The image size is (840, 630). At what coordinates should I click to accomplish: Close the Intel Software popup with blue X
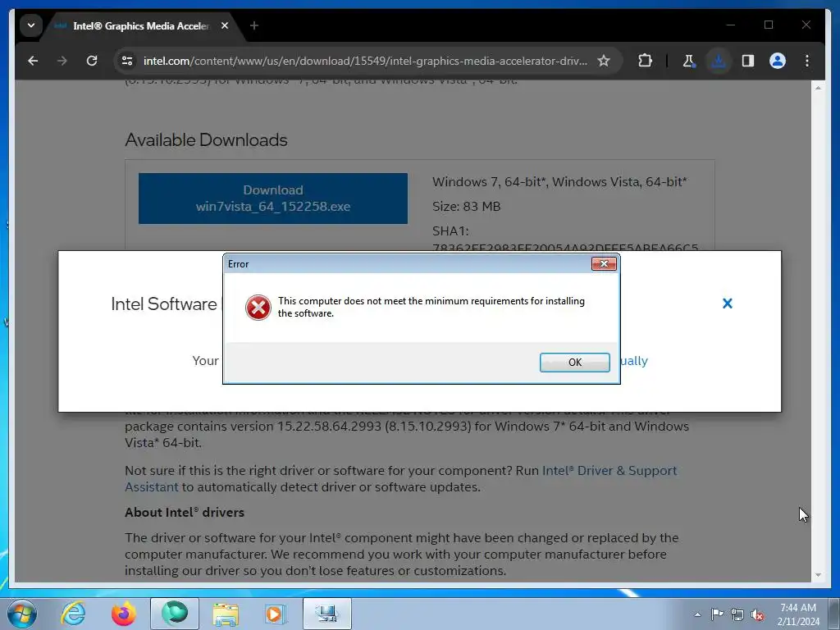coord(727,304)
